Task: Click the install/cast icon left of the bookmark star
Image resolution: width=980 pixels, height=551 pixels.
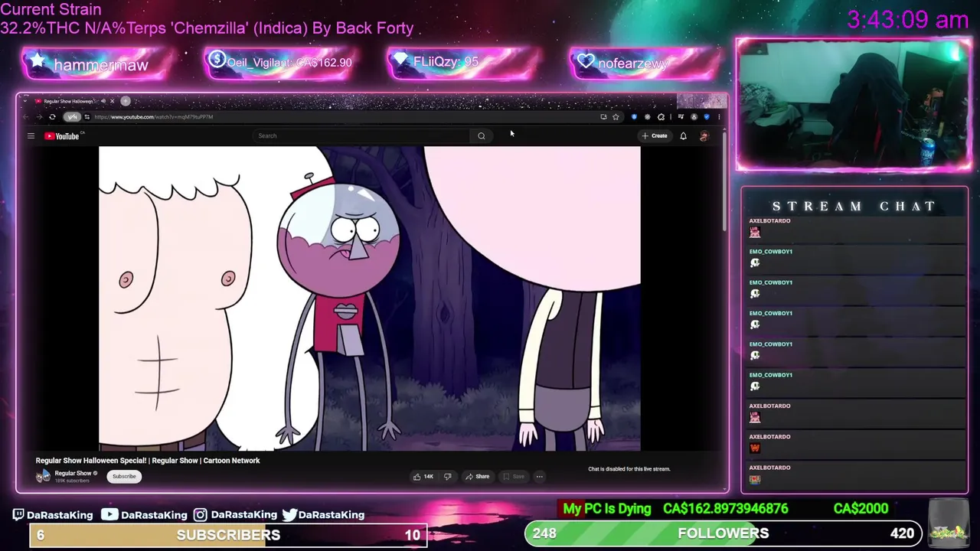Action: pos(604,117)
